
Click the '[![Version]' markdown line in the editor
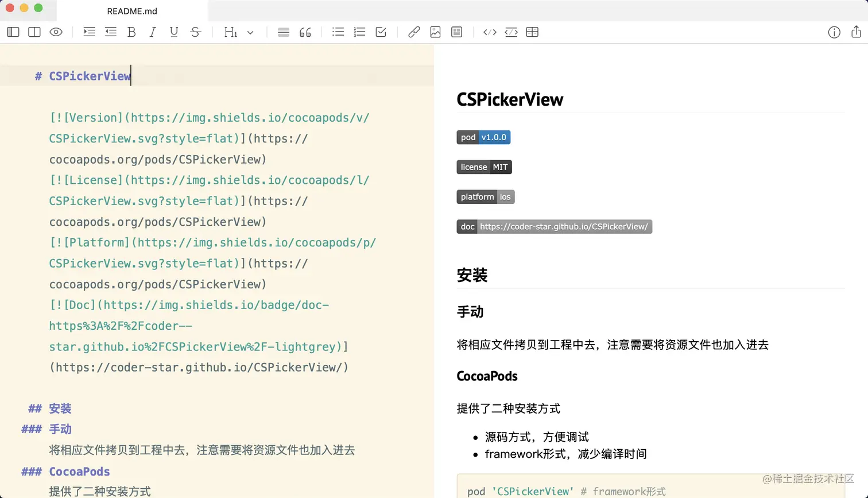point(210,118)
